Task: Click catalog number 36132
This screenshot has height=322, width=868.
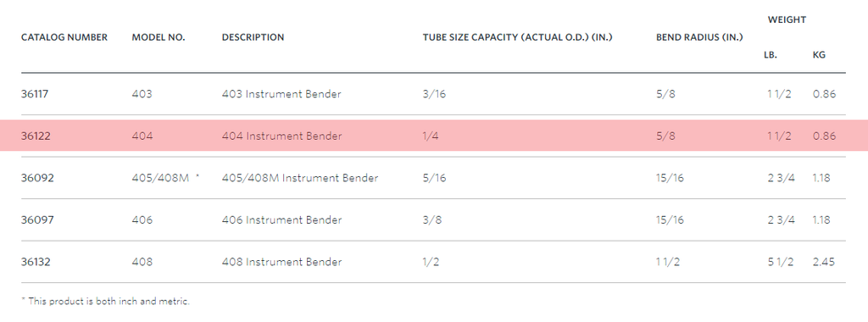Action: (36, 262)
